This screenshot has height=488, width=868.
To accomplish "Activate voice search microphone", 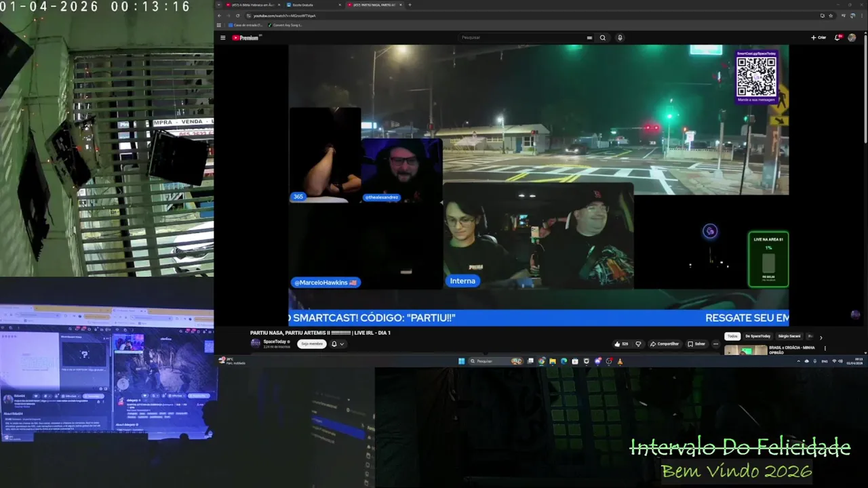I will pos(620,38).
